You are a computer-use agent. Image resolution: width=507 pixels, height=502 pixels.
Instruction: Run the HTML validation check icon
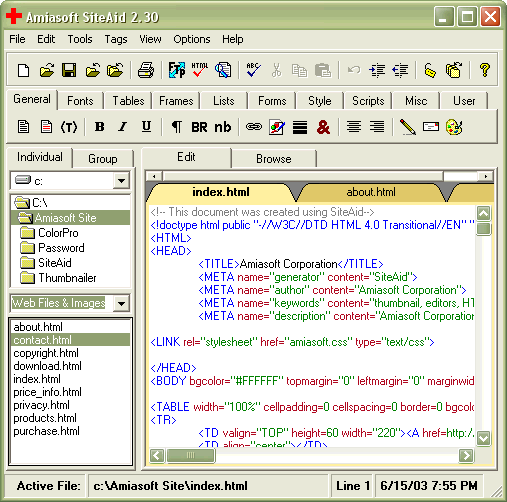point(200,70)
